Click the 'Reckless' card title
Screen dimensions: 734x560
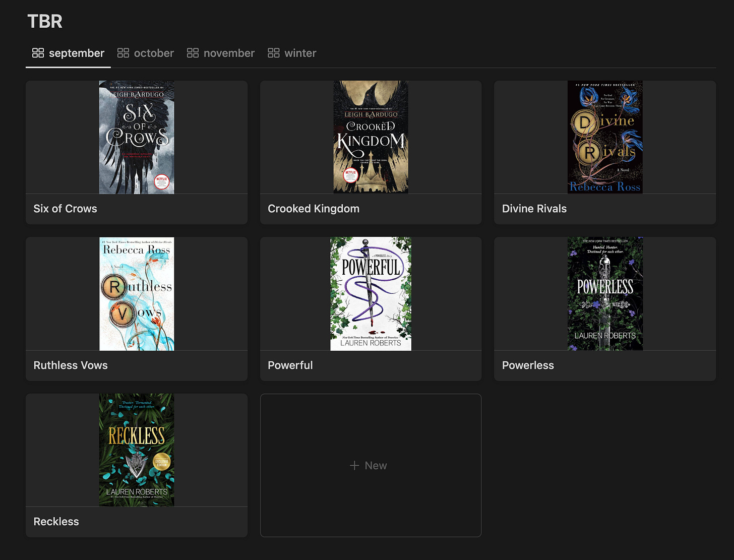point(56,522)
